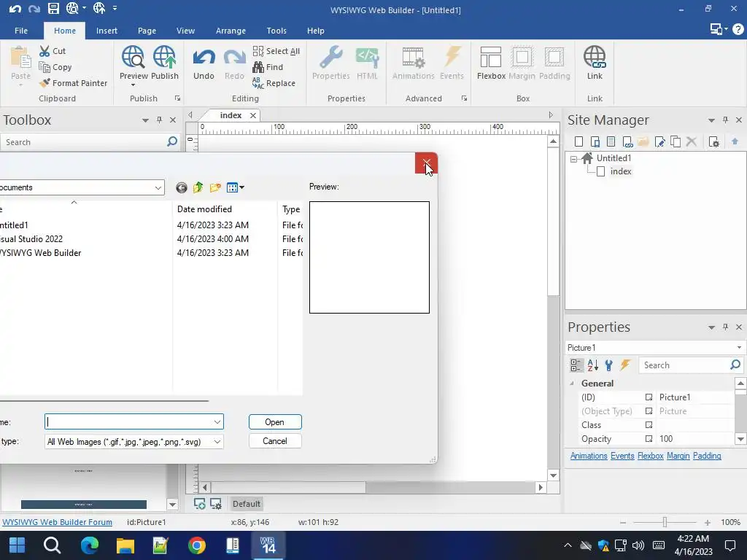
Task: Switch to the Tools ribbon tab
Action: tap(276, 31)
